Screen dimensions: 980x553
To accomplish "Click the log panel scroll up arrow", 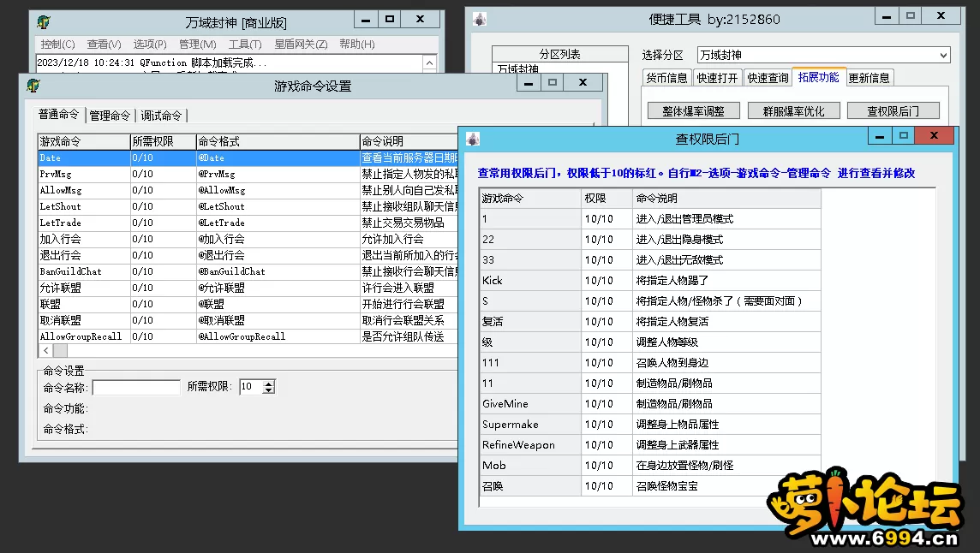I will click(x=429, y=62).
